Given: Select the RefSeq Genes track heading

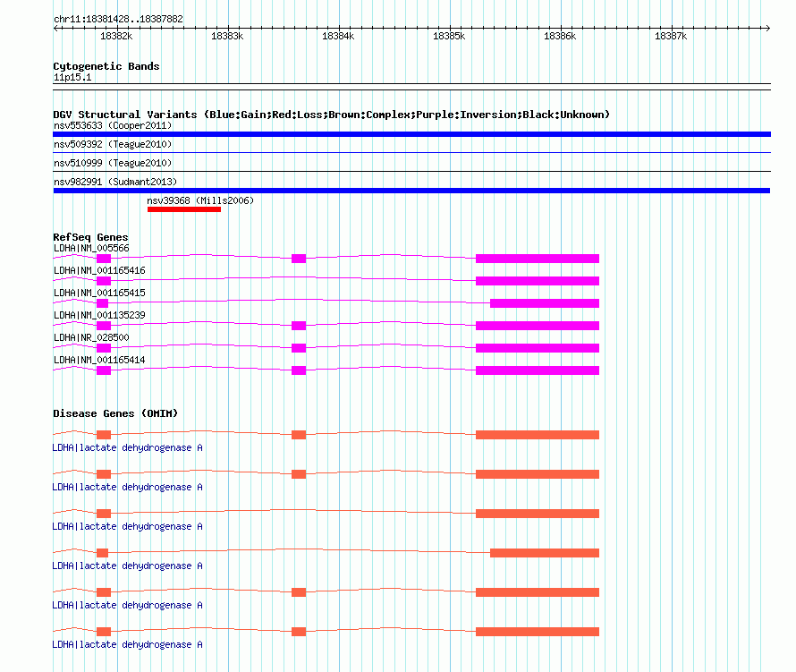Looking at the screenshot, I should (90, 237).
